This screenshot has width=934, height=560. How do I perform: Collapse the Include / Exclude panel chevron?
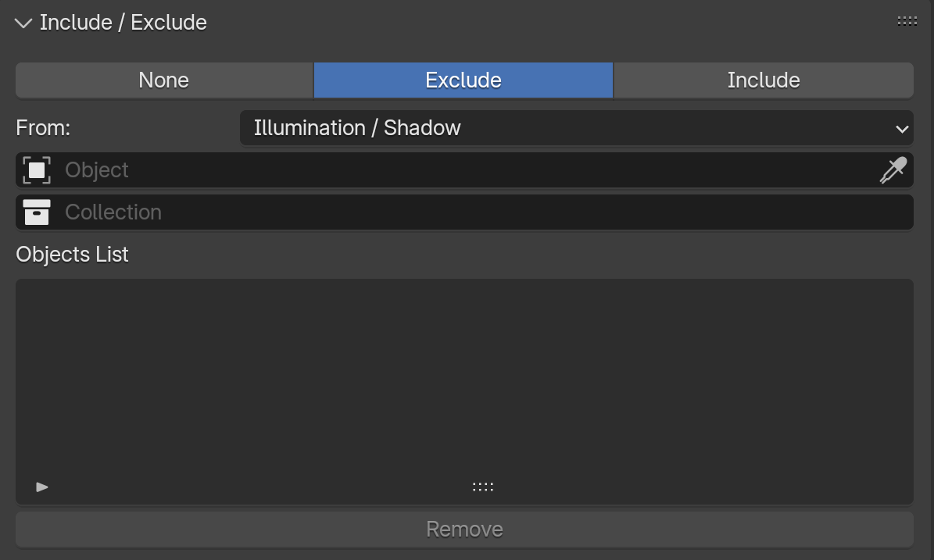pyautogui.click(x=23, y=23)
